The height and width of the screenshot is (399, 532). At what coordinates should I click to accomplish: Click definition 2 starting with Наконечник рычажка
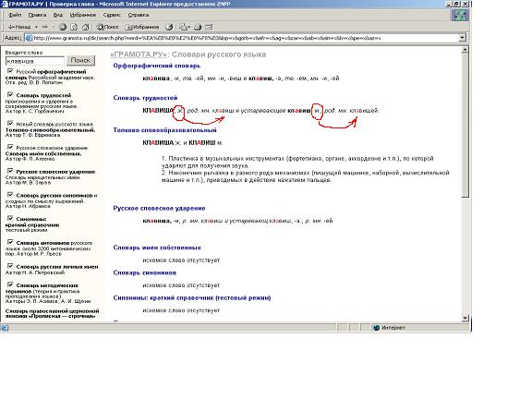306,176
